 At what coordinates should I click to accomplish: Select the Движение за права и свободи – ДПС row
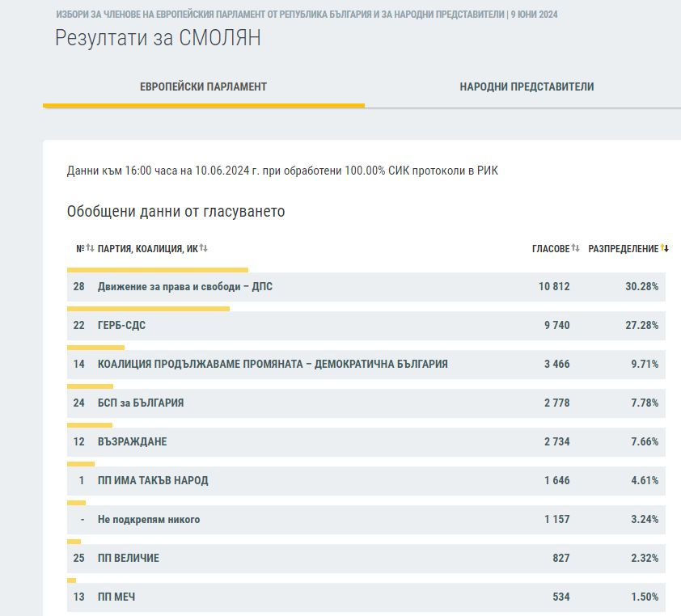click(366, 286)
